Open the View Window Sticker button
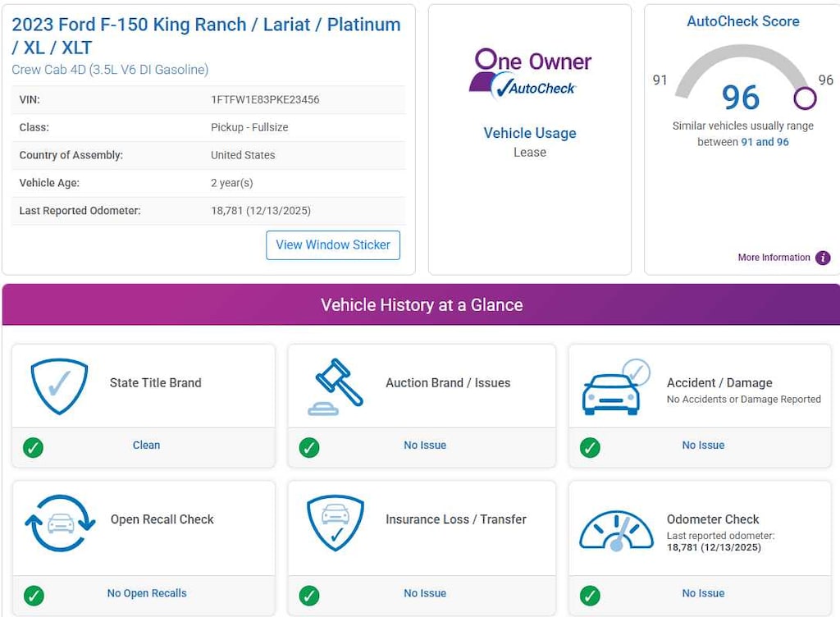This screenshot has width=840, height=617. (x=333, y=245)
